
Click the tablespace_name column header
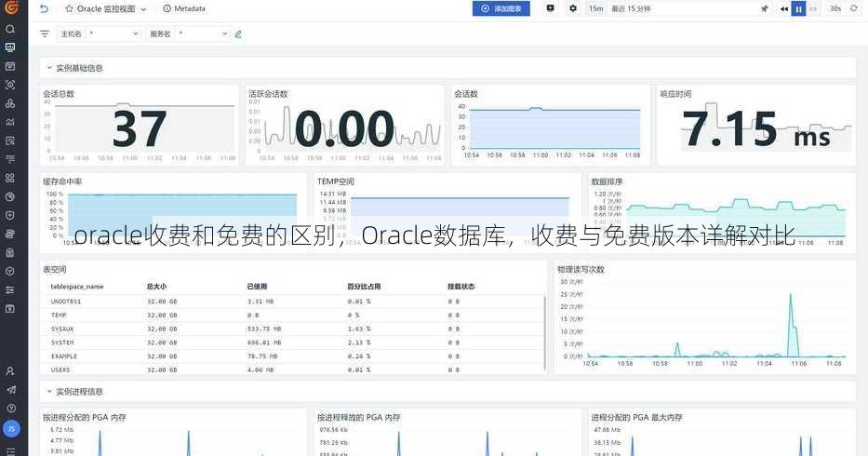pos(77,287)
